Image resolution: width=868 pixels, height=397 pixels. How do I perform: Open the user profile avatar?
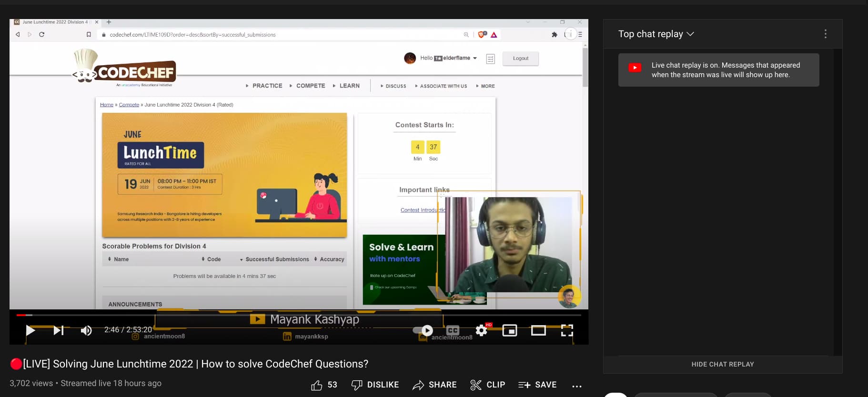(410, 58)
